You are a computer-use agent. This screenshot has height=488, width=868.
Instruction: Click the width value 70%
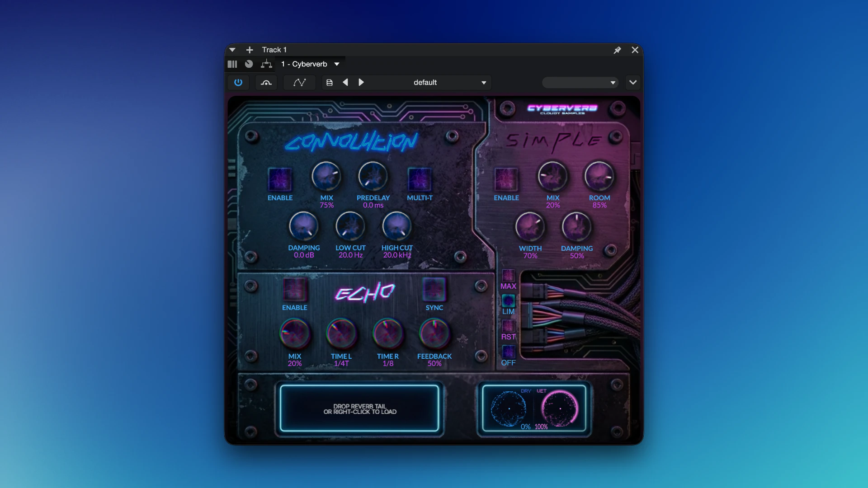tap(530, 256)
